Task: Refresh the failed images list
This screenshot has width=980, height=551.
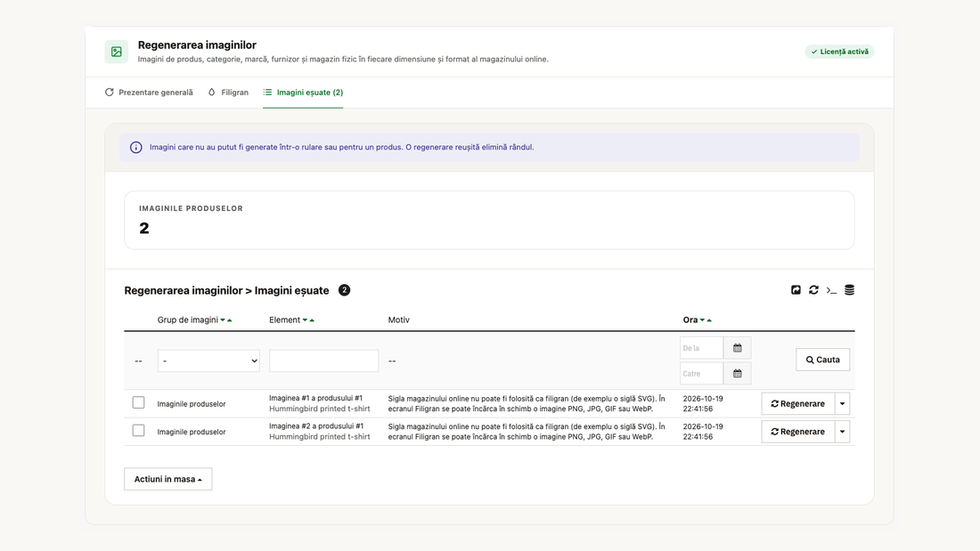Action: [813, 290]
